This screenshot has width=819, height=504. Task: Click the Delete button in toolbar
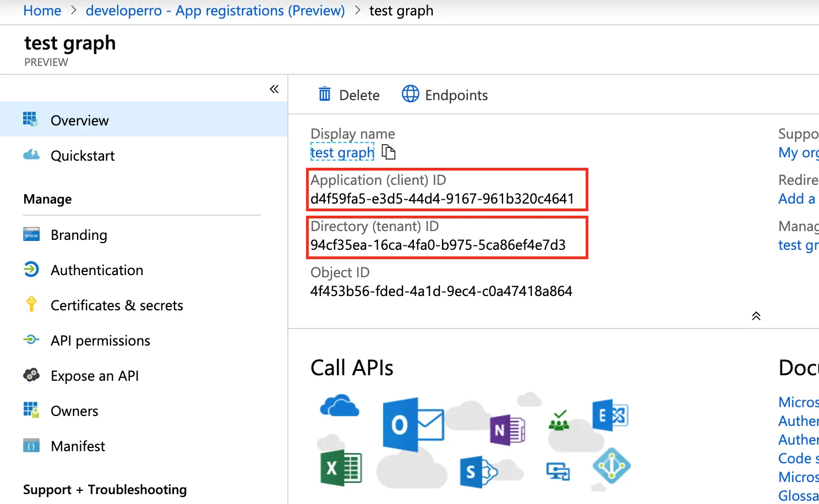pos(348,94)
